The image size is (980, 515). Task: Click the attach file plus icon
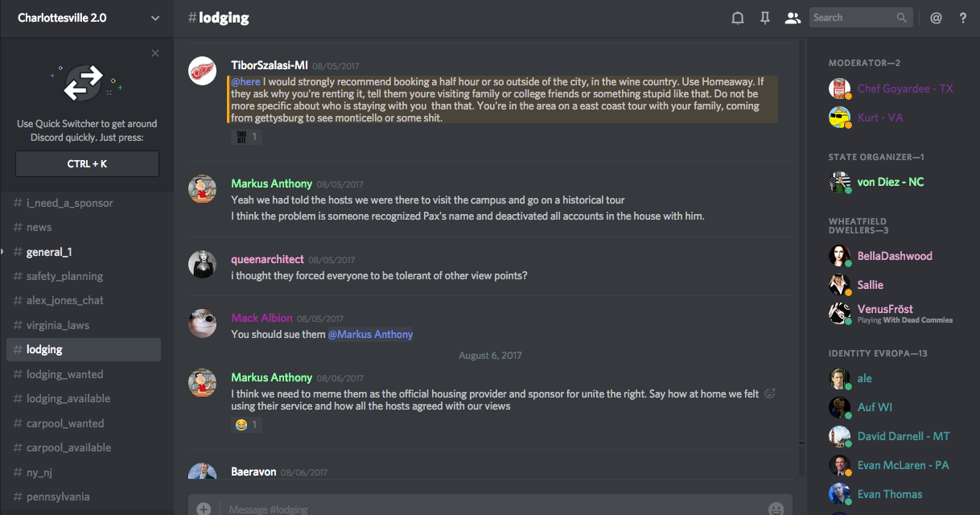pyautogui.click(x=204, y=509)
